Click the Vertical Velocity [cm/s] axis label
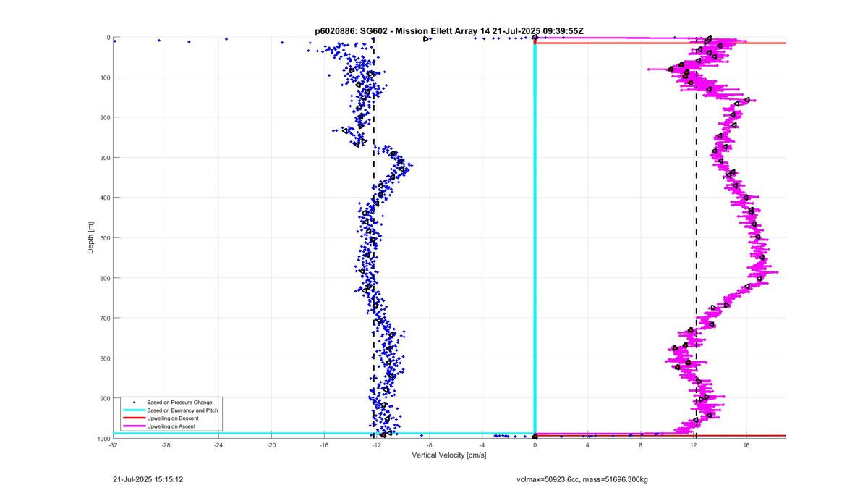The image size is (868, 493). (x=449, y=455)
